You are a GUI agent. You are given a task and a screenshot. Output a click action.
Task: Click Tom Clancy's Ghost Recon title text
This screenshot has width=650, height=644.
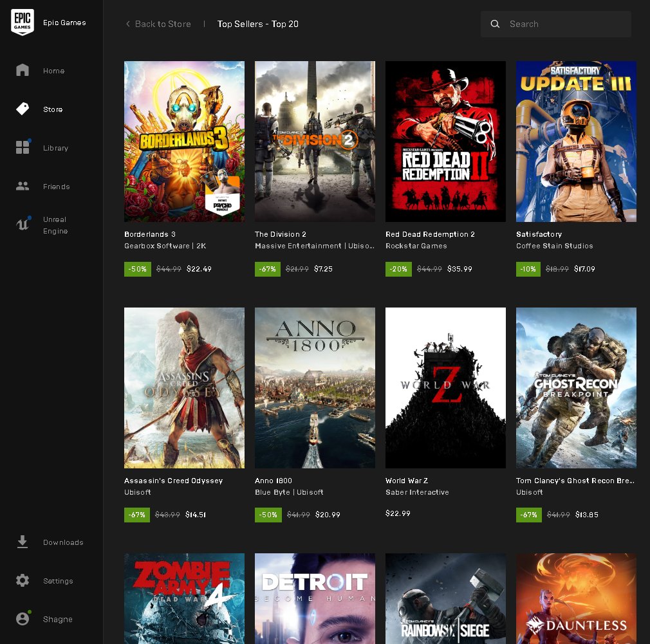click(x=575, y=481)
